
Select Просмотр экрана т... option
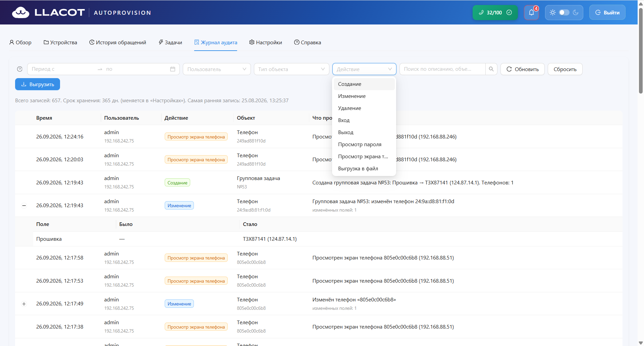coord(364,157)
